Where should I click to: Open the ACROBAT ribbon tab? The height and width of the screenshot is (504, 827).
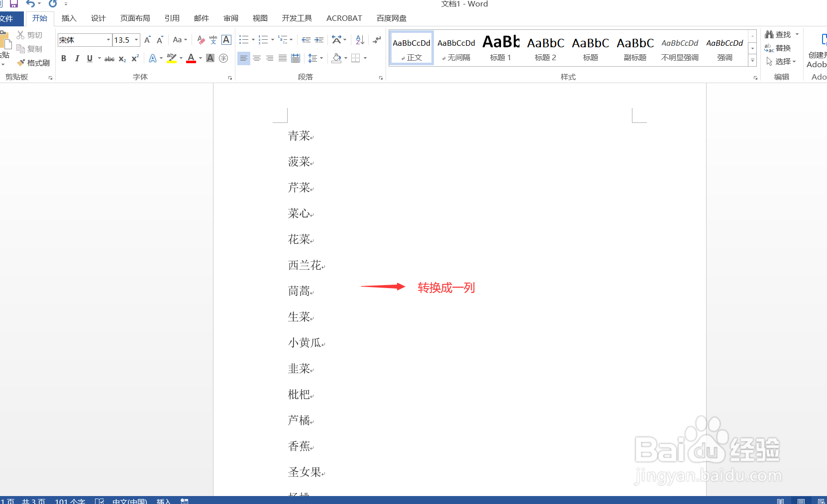pyautogui.click(x=344, y=18)
